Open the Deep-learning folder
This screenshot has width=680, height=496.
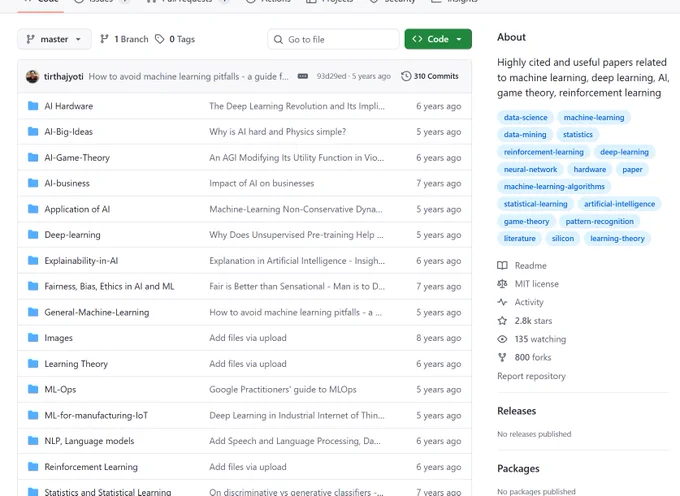72,235
